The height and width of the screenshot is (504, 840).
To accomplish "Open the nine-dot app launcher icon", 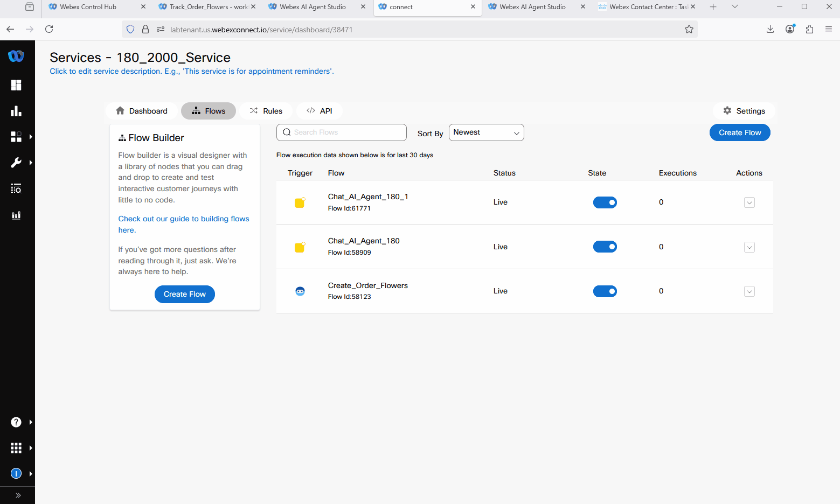I will coord(16,448).
